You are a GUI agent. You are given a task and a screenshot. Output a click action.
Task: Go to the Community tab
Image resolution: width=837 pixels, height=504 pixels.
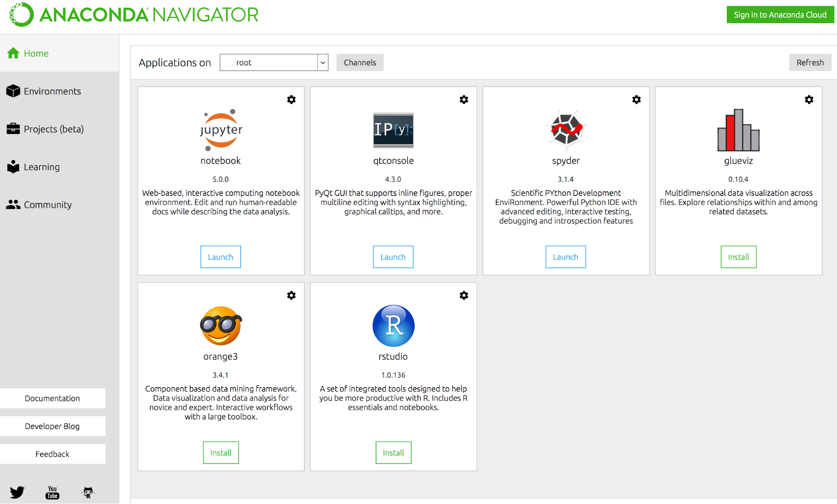47,205
